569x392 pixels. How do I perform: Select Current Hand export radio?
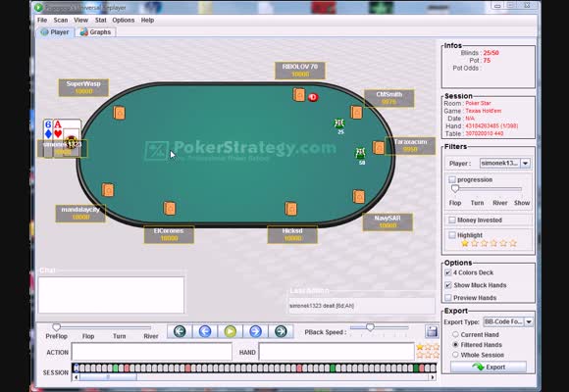point(455,334)
